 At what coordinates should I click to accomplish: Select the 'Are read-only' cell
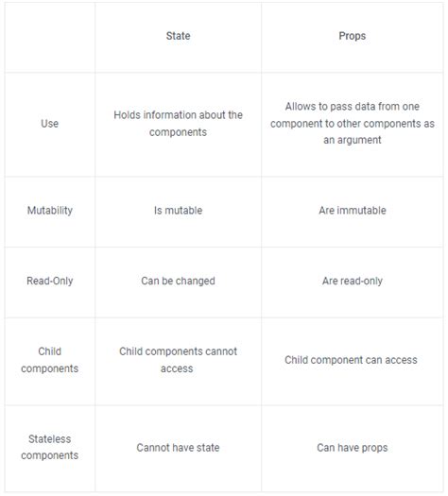coord(353,281)
